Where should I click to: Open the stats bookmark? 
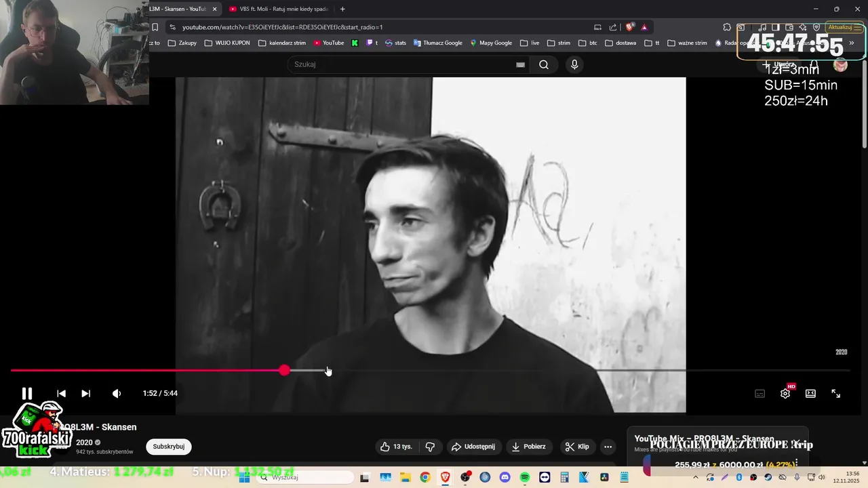click(395, 43)
